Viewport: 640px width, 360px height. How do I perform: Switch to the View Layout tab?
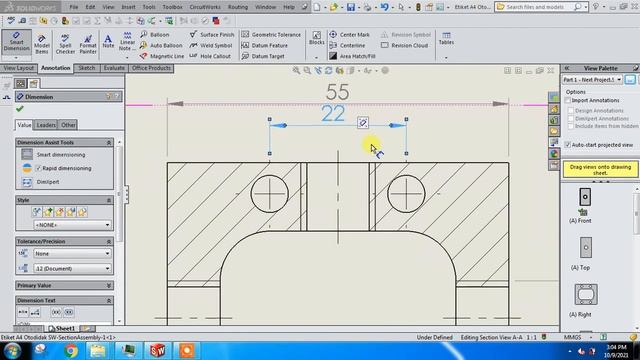(19, 68)
